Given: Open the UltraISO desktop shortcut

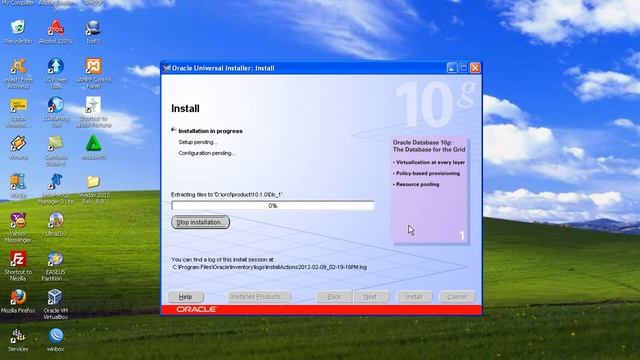Looking at the screenshot, I should (56, 224).
